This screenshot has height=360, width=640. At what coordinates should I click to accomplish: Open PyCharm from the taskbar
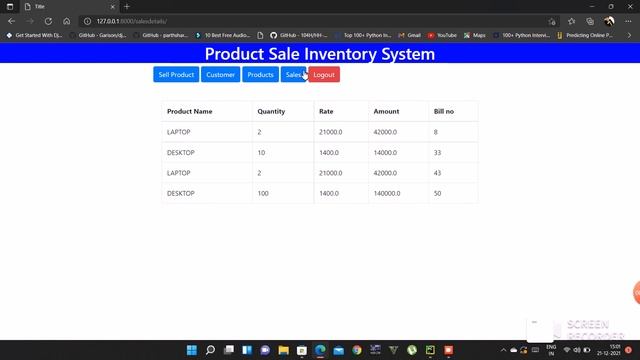pyautogui.click(x=430, y=350)
